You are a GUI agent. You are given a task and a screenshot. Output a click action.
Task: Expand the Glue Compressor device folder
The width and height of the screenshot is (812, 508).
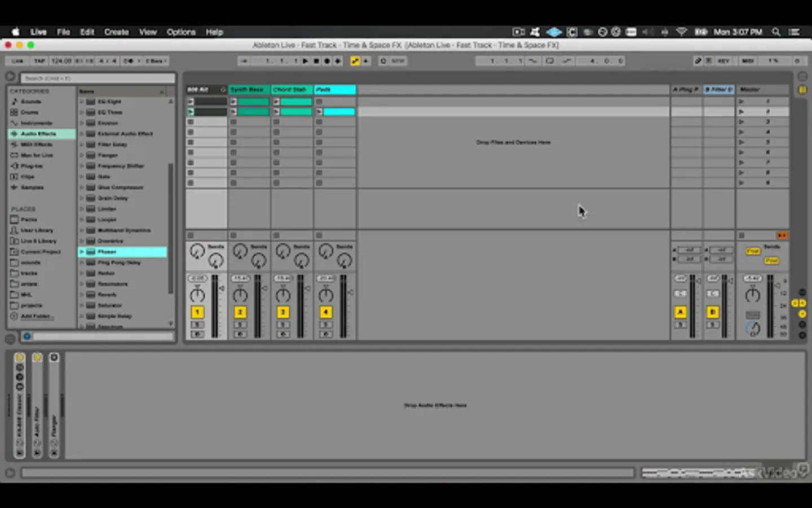tap(82, 187)
